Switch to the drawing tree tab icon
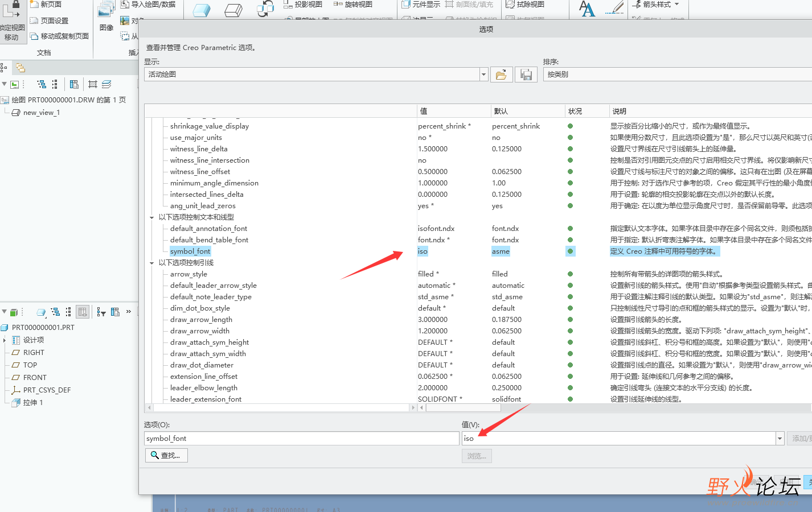 click(4, 68)
